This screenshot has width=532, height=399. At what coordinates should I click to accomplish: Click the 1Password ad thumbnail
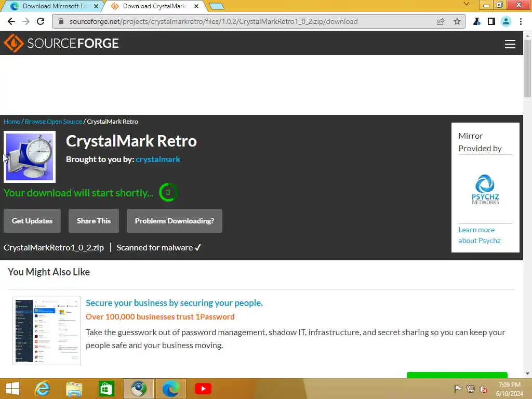[x=47, y=331]
